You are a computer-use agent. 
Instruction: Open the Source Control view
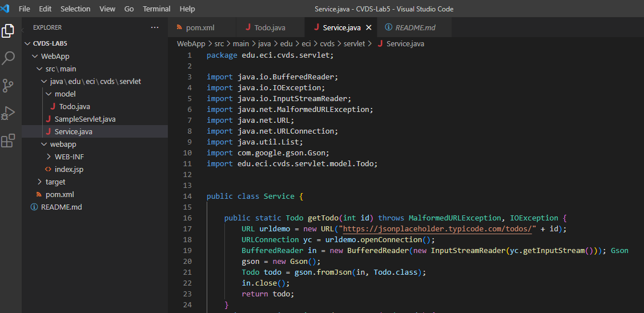8,86
